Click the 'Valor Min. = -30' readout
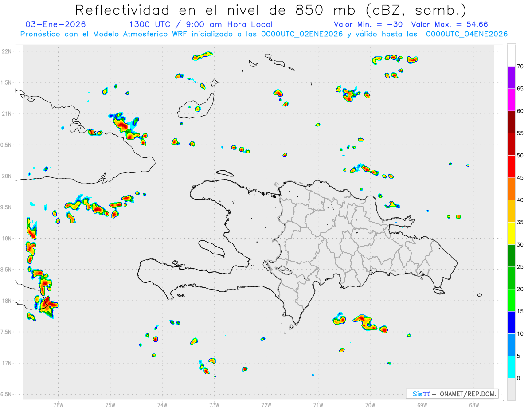 (x=368, y=24)
